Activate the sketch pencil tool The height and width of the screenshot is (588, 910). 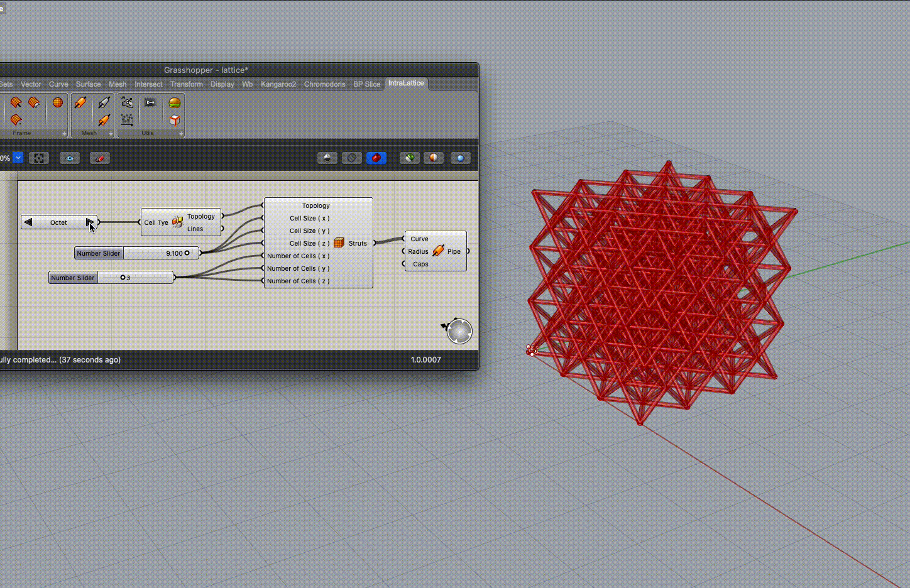tap(100, 158)
